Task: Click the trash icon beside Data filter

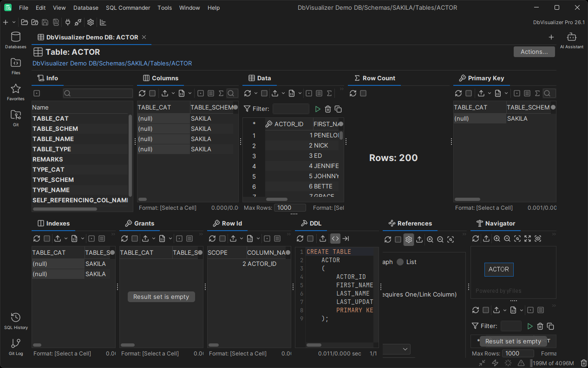Action: point(328,109)
